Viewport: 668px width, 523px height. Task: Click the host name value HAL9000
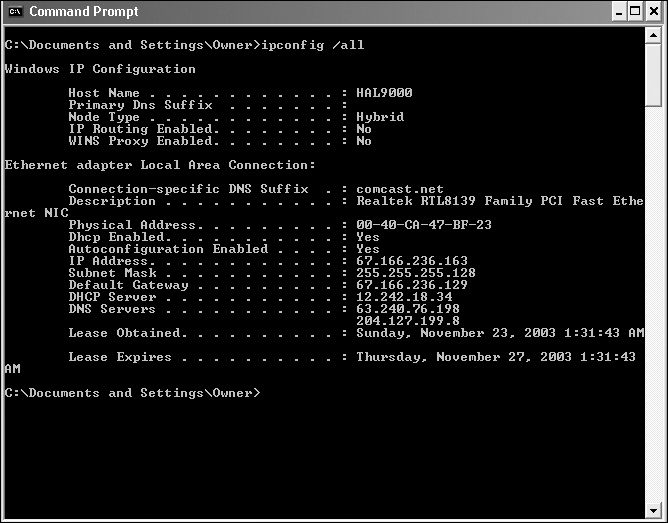(384, 93)
